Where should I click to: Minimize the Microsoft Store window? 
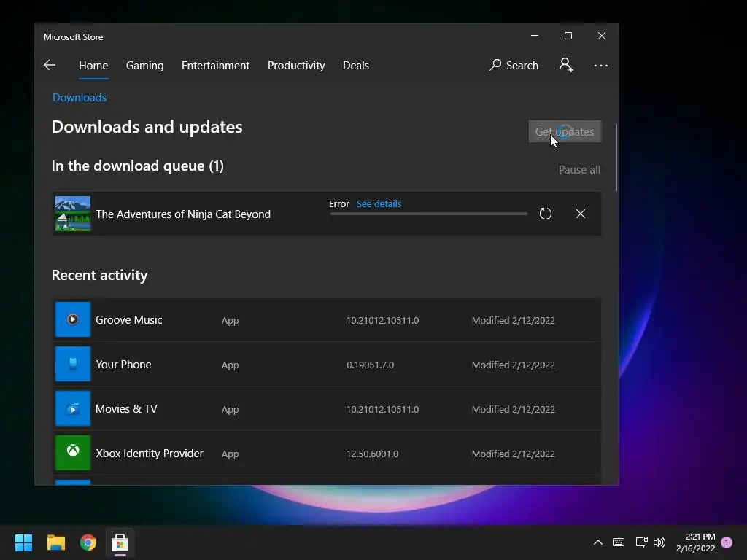[535, 36]
